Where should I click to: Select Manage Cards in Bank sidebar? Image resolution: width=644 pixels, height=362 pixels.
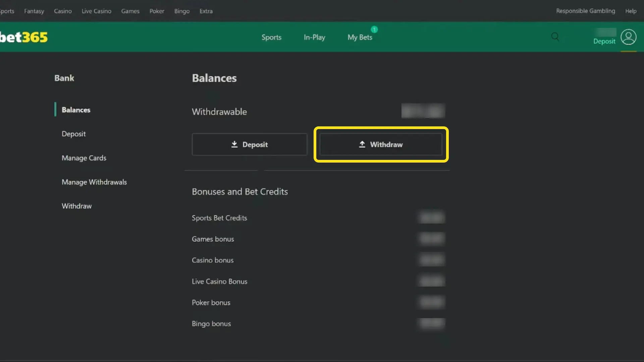[84, 158]
